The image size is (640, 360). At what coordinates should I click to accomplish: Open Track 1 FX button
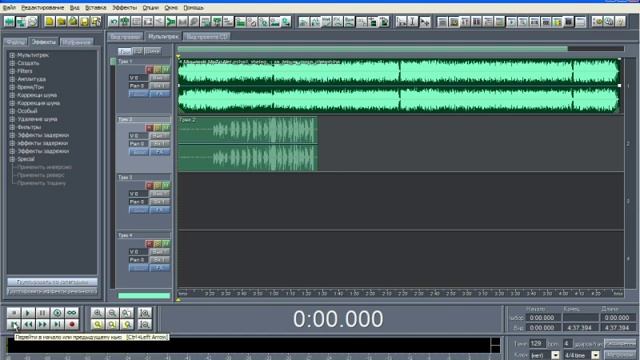click(160, 93)
